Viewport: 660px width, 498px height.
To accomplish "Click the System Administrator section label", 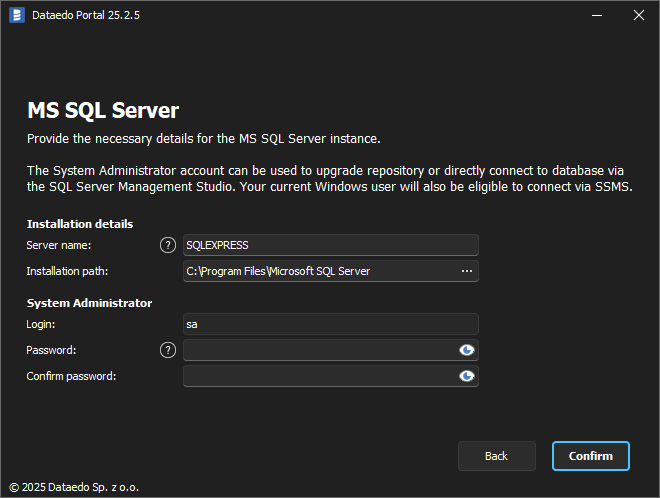I will (x=89, y=303).
